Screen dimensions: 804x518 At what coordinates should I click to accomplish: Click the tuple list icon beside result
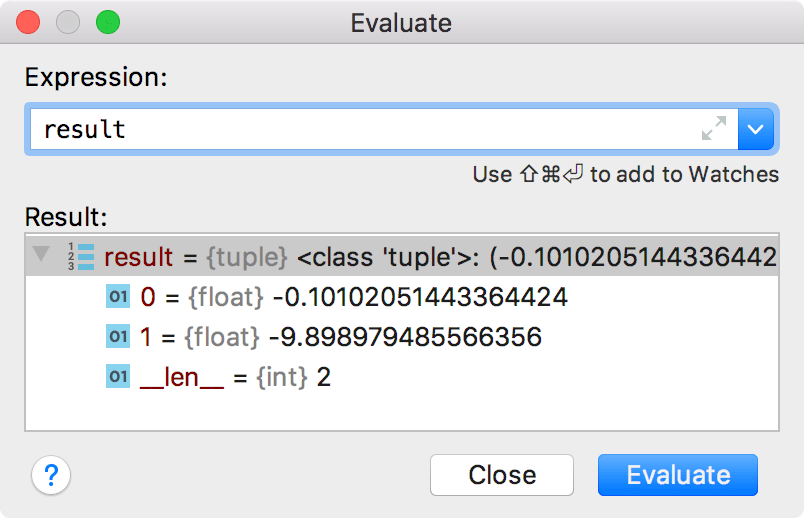tap(82, 256)
